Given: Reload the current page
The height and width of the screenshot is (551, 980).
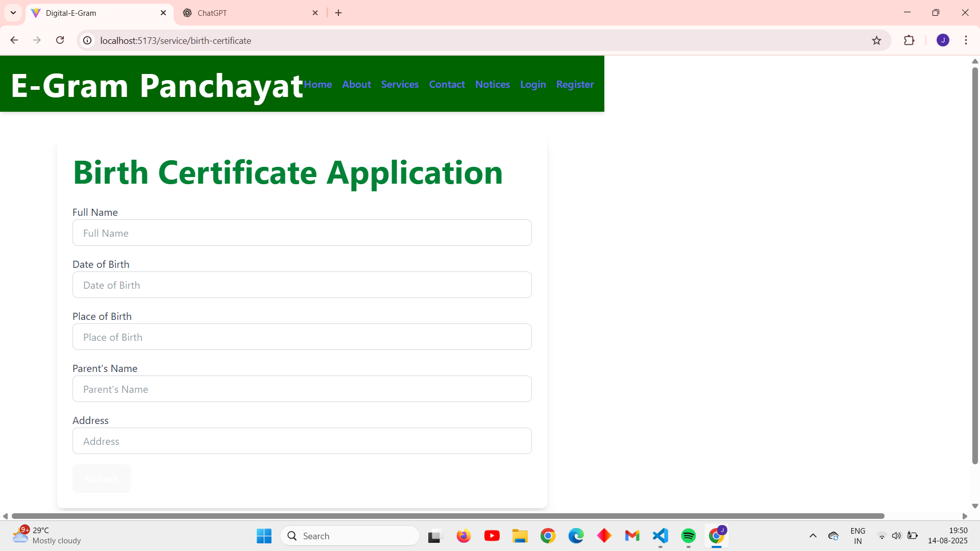Looking at the screenshot, I should [60, 40].
